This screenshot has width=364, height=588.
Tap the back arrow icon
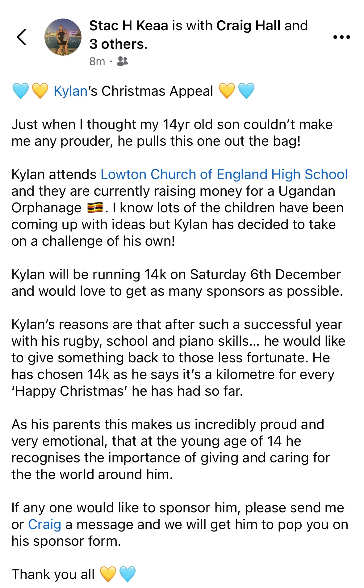tap(22, 37)
